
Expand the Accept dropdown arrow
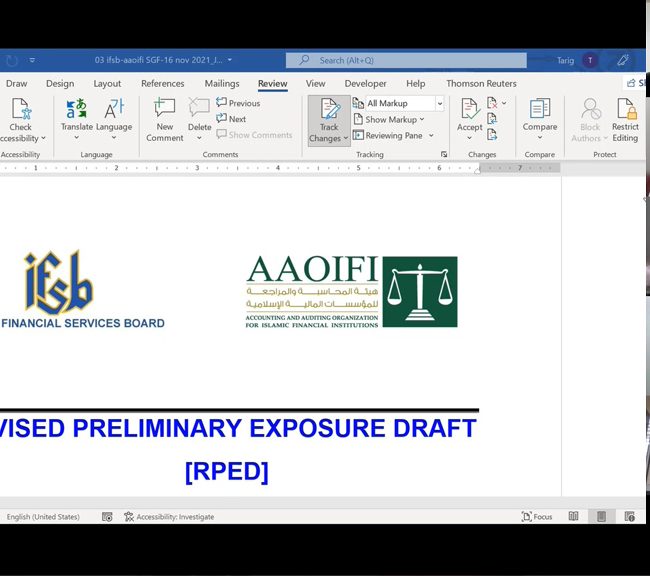point(470,138)
